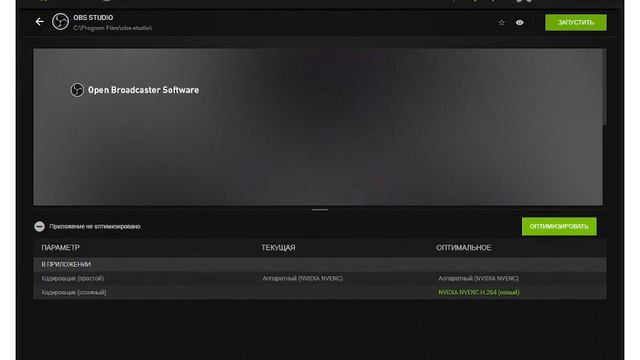Click the divider handle below the banner
The width and height of the screenshot is (640, 360).
tap(320, 210)
